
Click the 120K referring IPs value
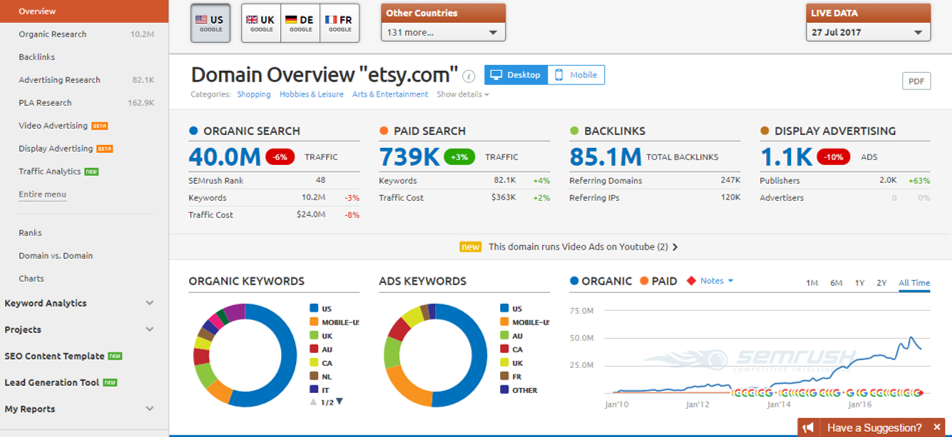tap(730, 198)
